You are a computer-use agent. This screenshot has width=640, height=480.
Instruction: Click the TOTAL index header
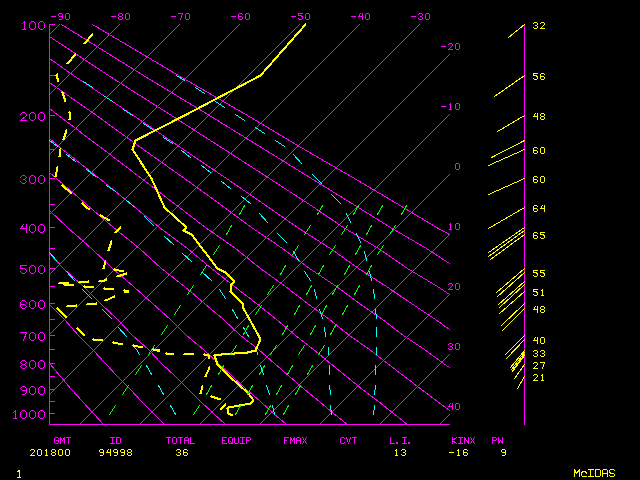(x=181, y=440)
